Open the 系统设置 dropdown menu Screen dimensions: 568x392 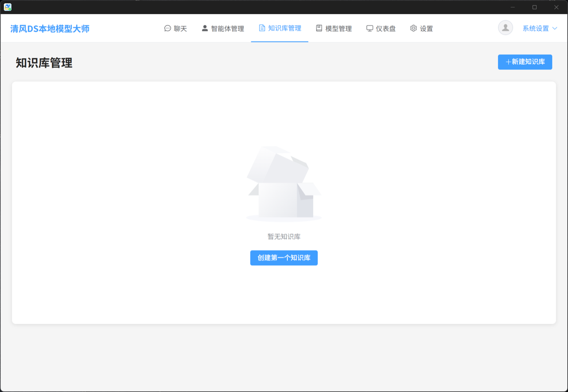pyautogui.click(x=535, y=28)
